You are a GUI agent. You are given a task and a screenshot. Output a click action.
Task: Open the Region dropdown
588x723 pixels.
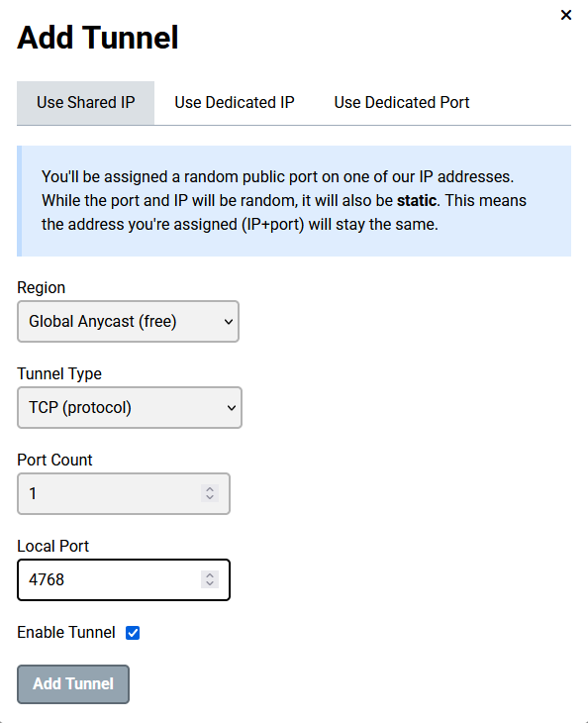click(128, 321)
